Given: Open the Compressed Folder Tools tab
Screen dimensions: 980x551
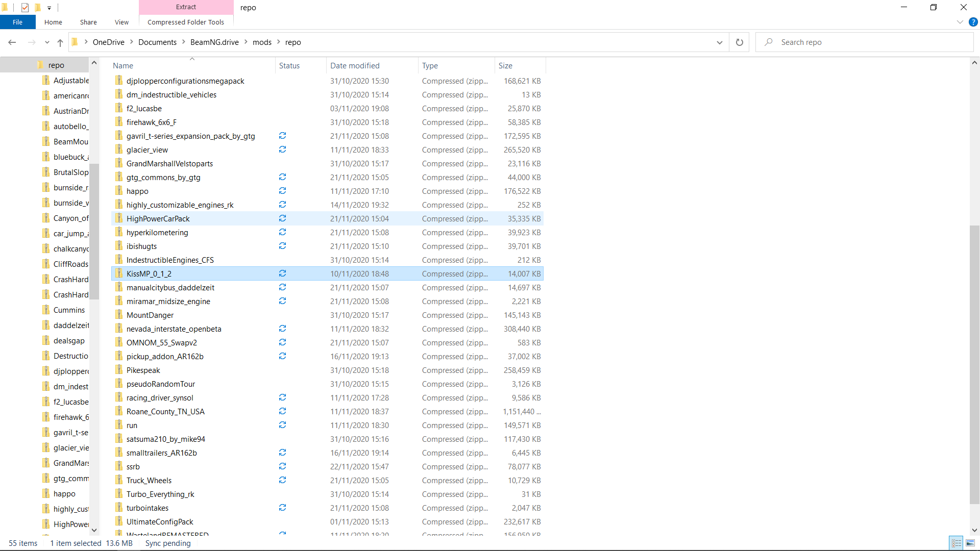Looking at the screenshot, I should pos(186,22).
